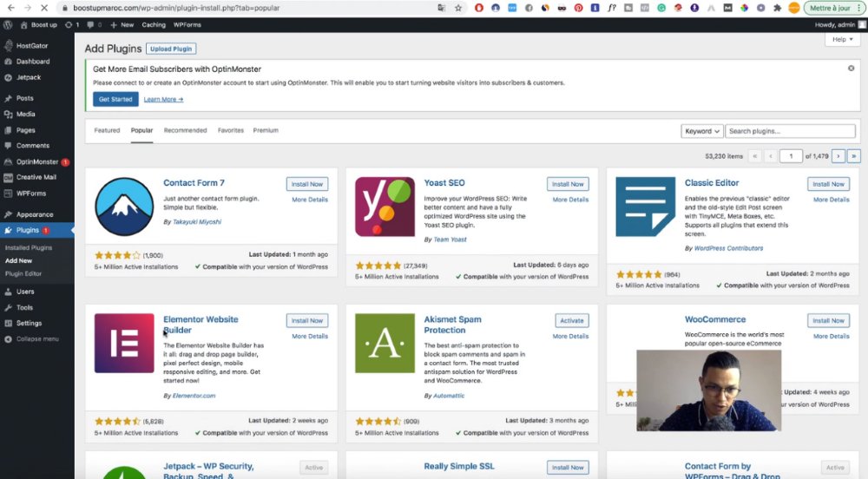The width and height of the screenshot is (868, 479).
Task: Expand the Help panel
Action: (843, 39)
